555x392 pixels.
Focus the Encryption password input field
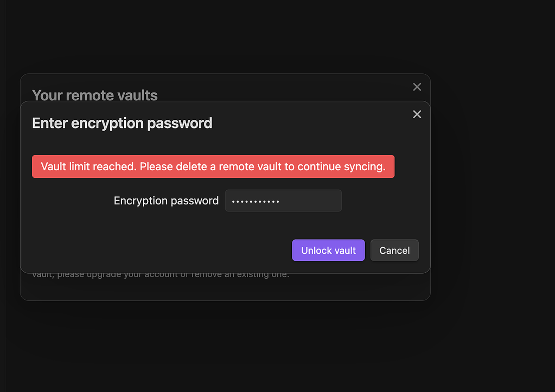click(x=283, y=201)
